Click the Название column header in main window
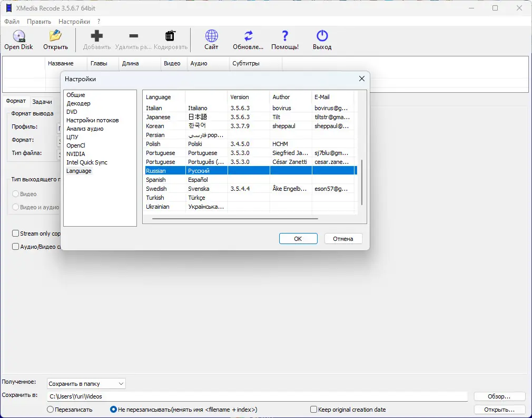The width and height of the screenshot is (532, 418). [66, 63]
